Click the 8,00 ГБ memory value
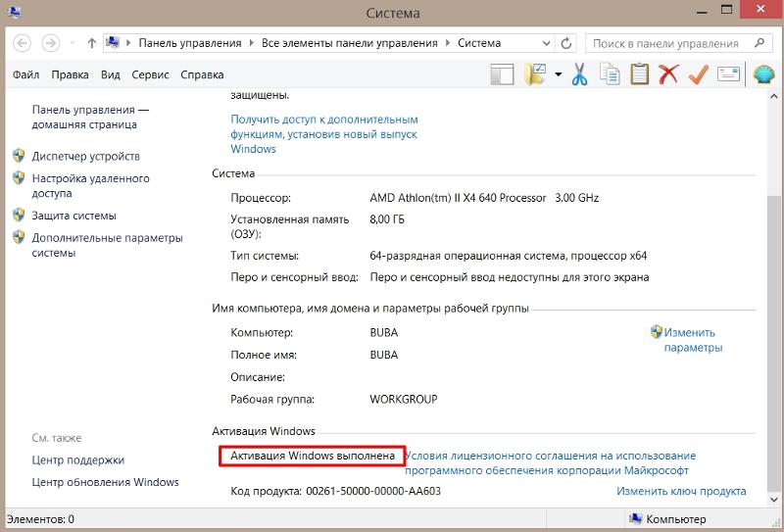The height and width of the screenshot is (532, 784). point(387,219)
